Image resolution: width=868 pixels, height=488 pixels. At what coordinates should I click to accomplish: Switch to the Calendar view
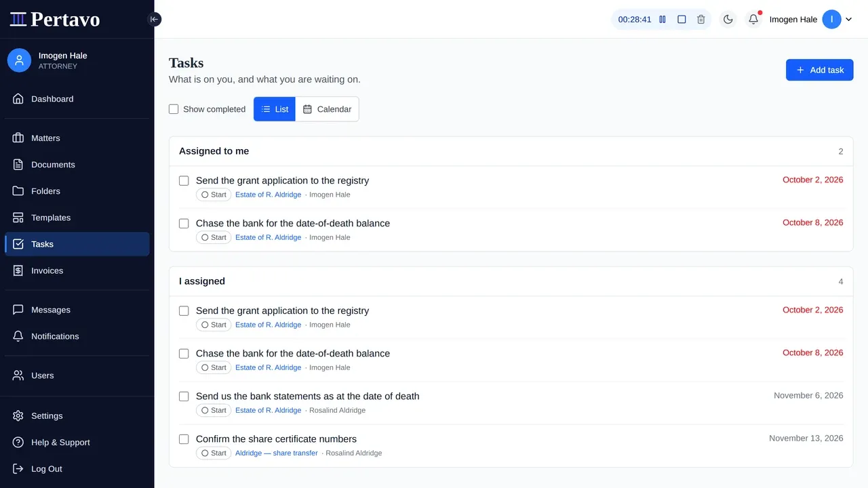(x=327, y=109)
